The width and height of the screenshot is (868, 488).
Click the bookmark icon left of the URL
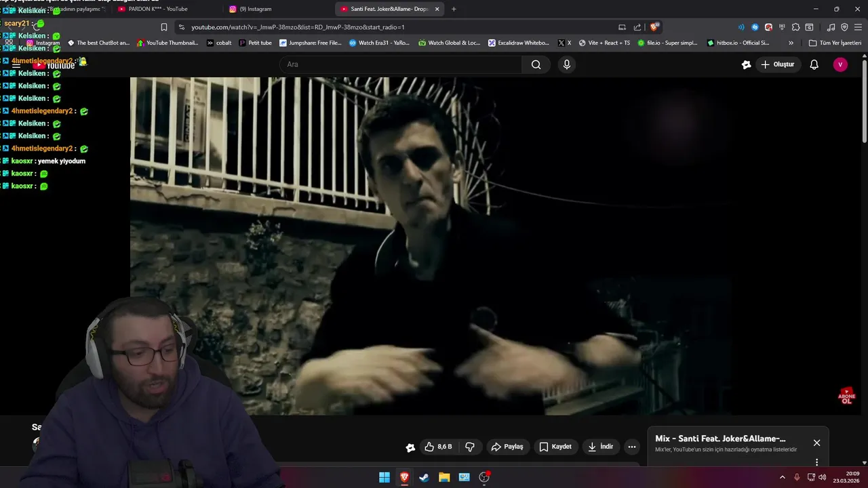(164, 27)
